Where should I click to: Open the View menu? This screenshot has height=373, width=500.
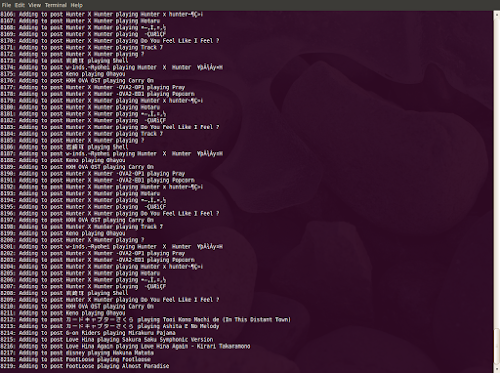click(x=35, y=5)
